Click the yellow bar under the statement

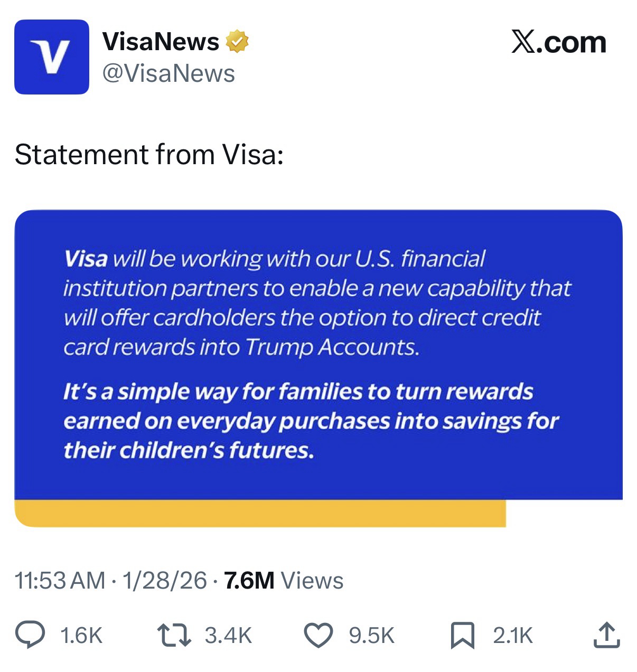260,514
